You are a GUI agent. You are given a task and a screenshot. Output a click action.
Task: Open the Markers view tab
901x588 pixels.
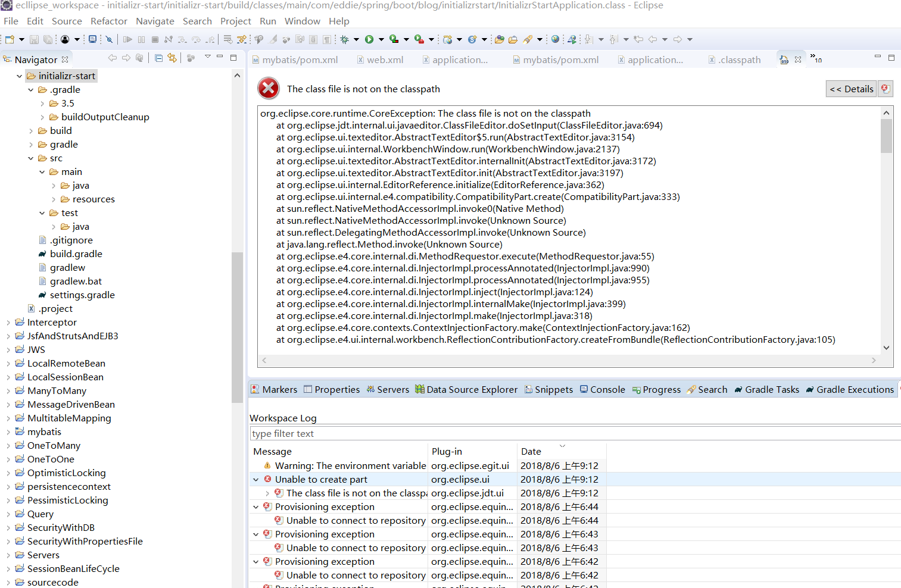274,389
